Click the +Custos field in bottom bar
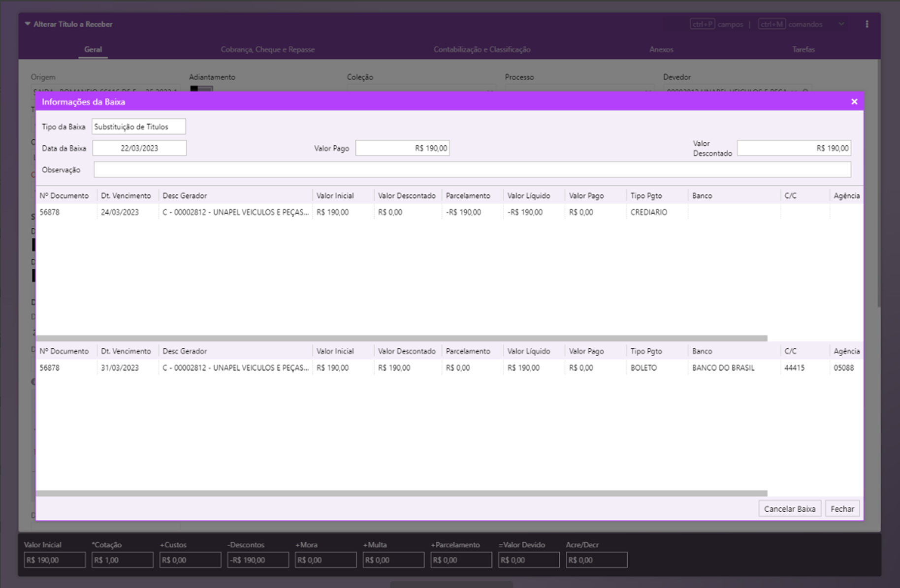This screenshot has height=588, width=900. tap(190, 560)
